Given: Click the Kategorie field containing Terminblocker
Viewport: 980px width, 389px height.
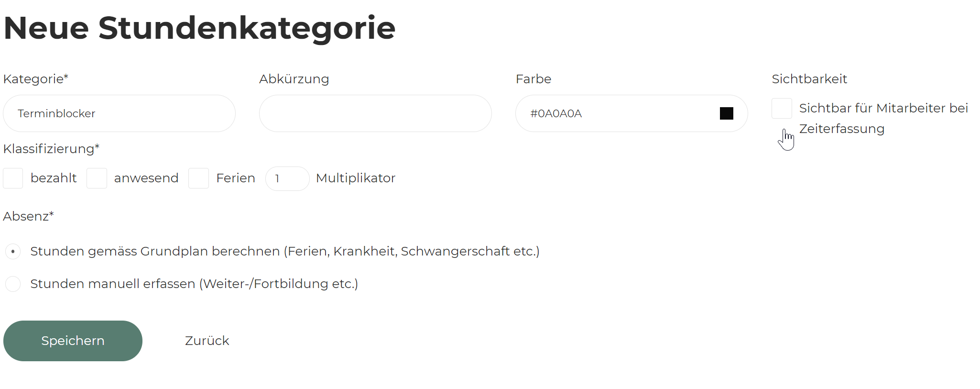Looking at the screenshot, I should (x=119, y=113).
